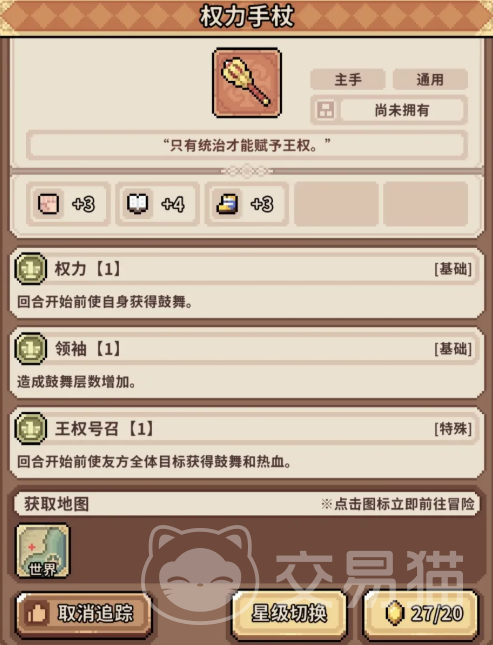493x645 pixels.
Task: Click the gold gem currency icon
Action: pyautogui.click(x=394, y=613)
